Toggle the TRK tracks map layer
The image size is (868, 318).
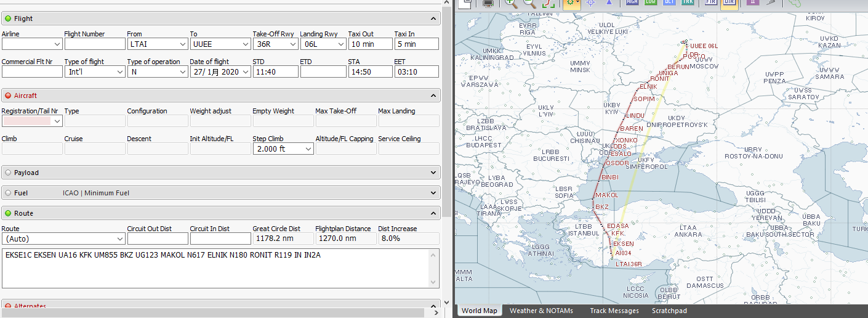pos(688,2)
